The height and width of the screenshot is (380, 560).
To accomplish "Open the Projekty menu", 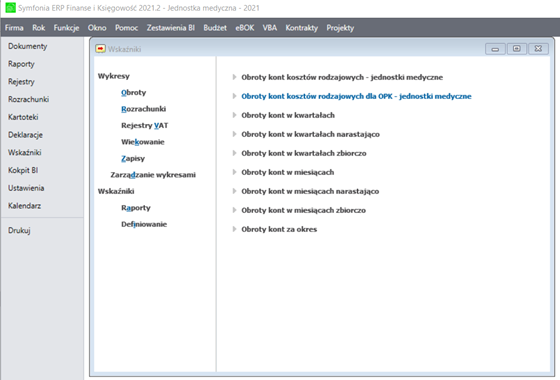I will click(340, 28).
